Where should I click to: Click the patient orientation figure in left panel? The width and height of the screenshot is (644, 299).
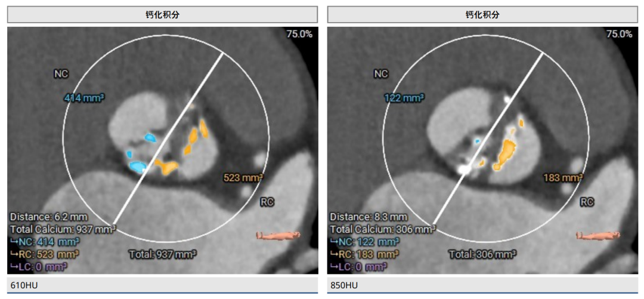pos(278,235)
